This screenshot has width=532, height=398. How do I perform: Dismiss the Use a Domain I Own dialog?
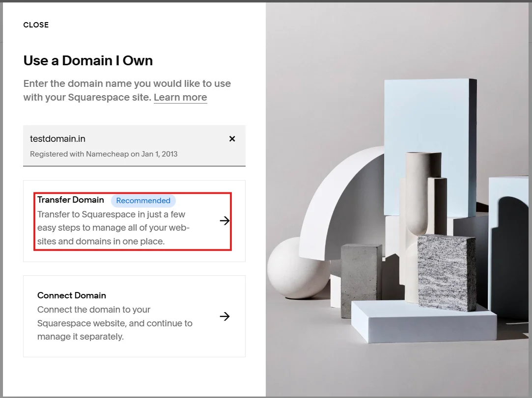[x=36, y=25]
